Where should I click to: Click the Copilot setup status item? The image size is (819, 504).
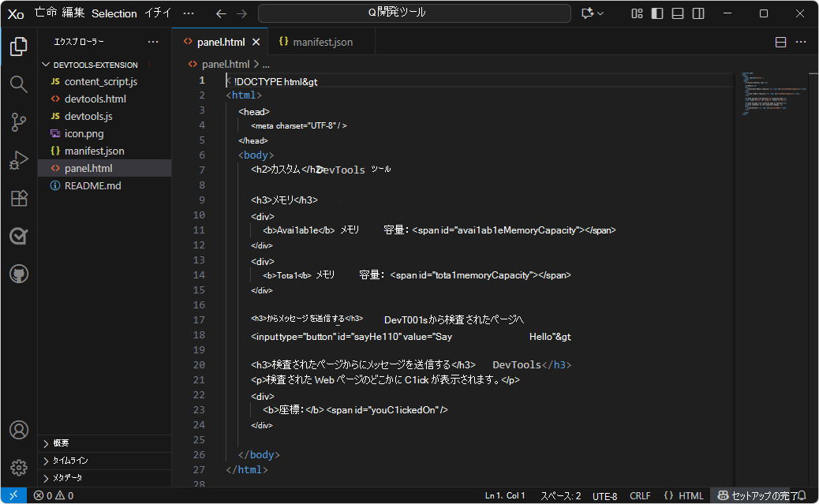757,495
